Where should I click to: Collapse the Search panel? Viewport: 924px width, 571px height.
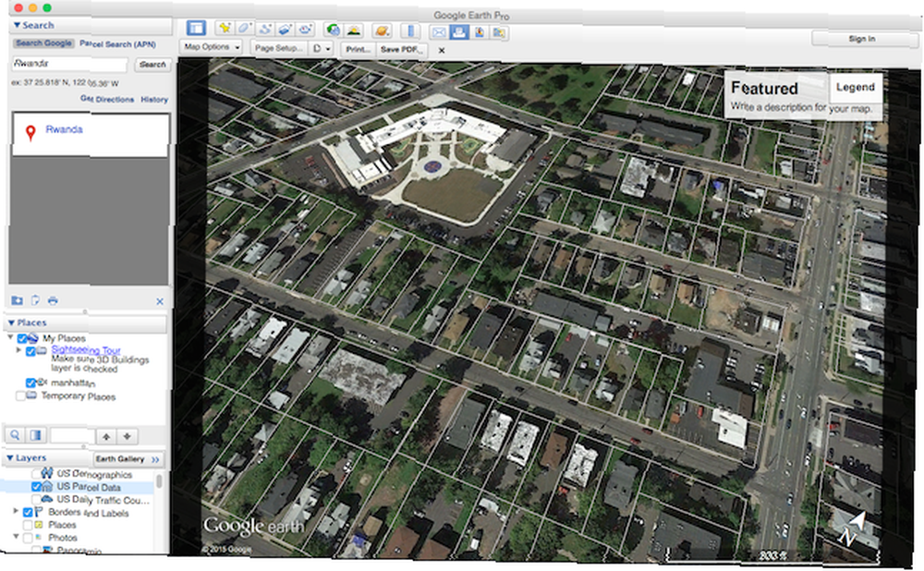pyautogui.click(x=17, y=25)
